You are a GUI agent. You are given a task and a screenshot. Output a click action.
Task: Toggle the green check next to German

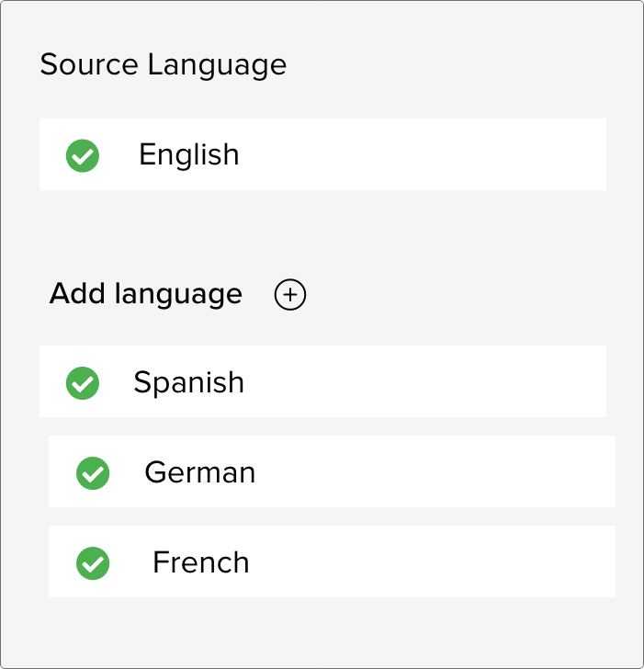coord(92,472)
